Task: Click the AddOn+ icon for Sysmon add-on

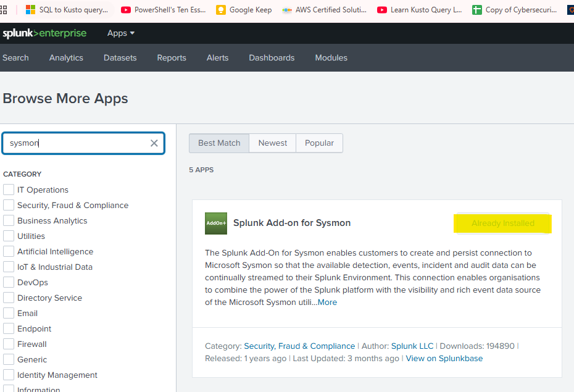Action: 215,223
